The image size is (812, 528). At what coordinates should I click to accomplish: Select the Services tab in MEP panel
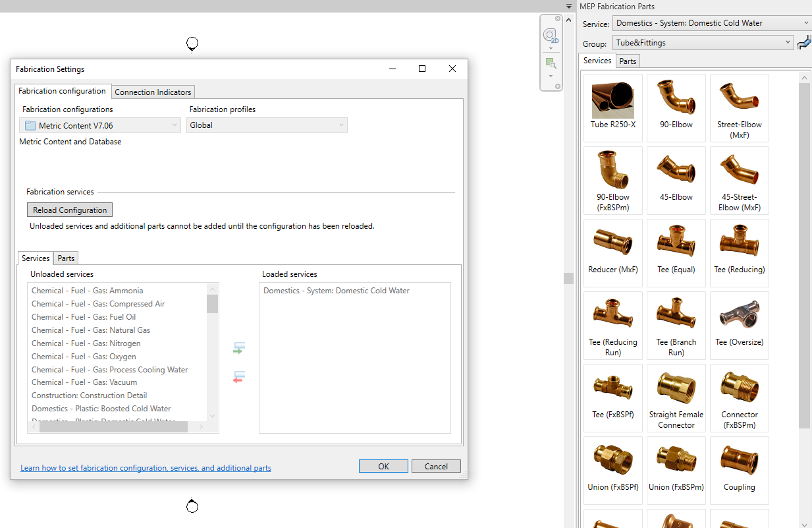pyautogui.click(x=597, y=61)
